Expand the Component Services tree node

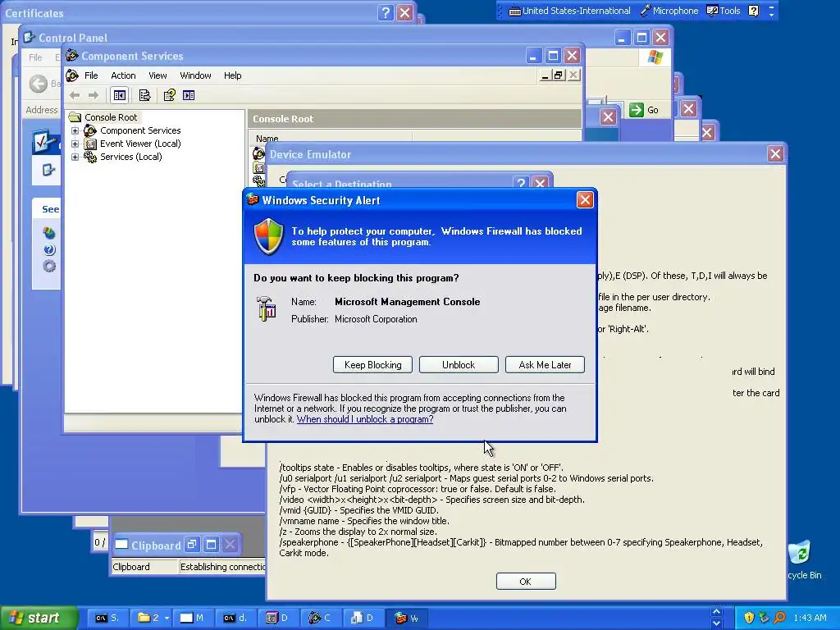[75, 130]
